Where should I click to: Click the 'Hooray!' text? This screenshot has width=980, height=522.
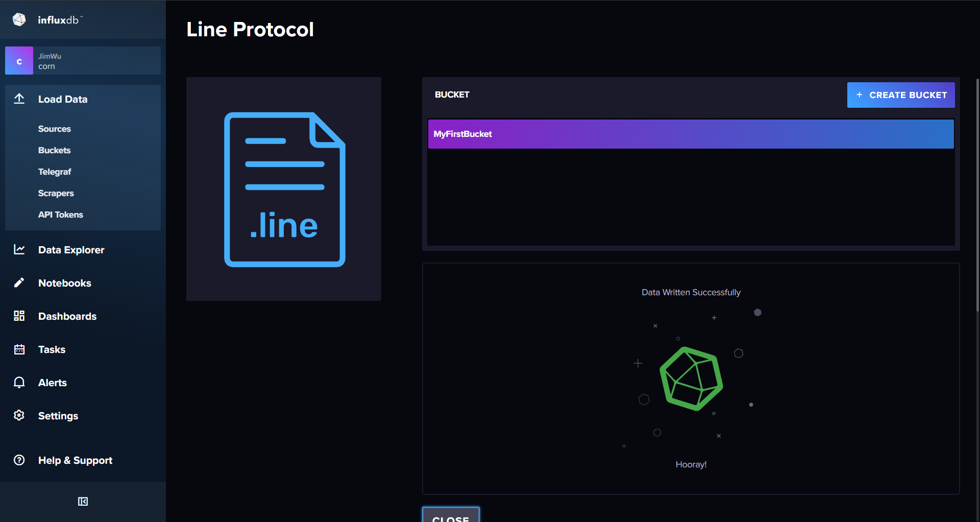click(691, 464)
